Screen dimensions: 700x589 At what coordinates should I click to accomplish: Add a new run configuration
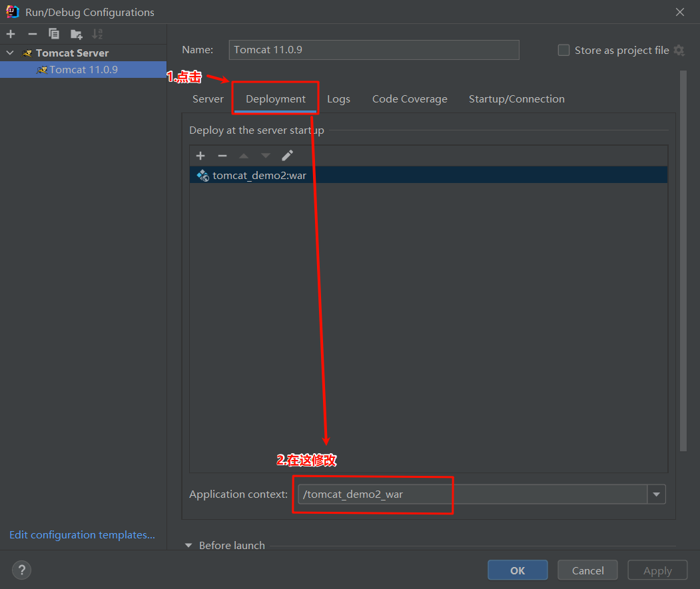click(x=11, y=34)
